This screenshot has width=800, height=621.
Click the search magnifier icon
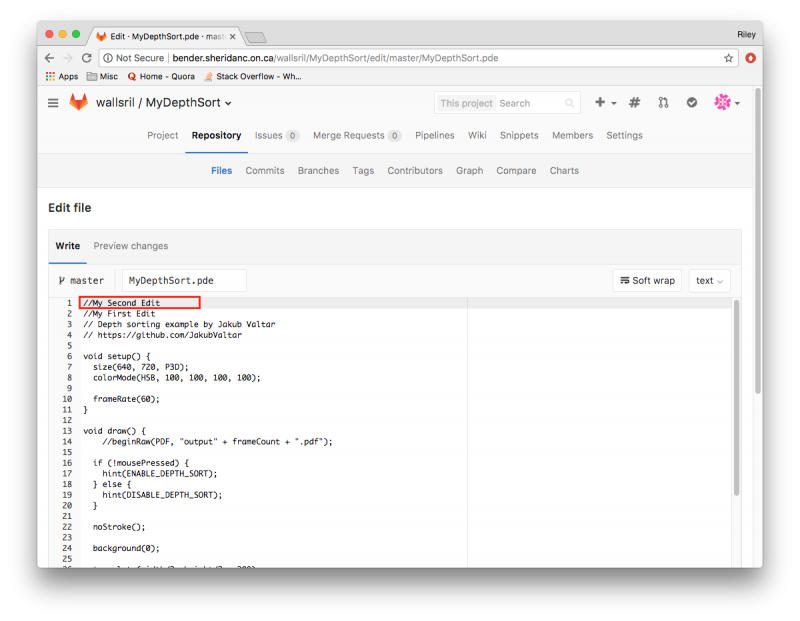point(569,103)
